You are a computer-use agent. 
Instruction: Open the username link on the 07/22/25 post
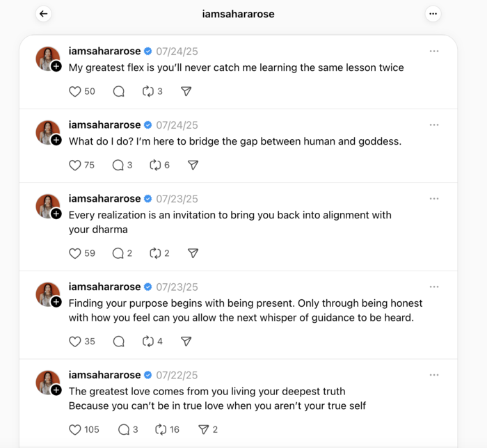click(x=104, y=375)
